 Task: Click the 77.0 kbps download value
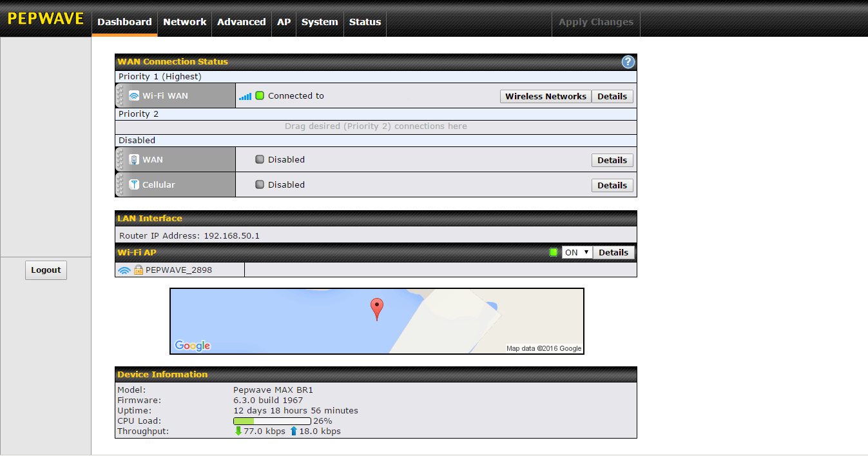[264, 431]
